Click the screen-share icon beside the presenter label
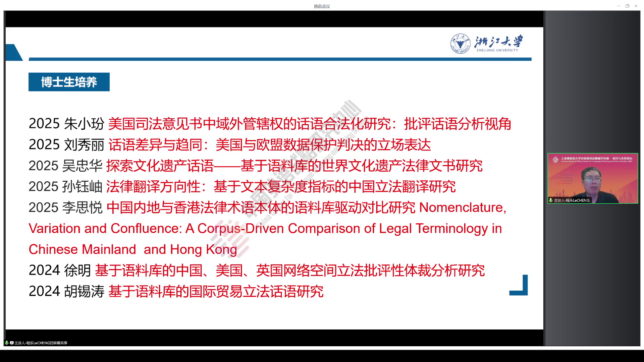This screenshot has height=362, width=644. click(12, 343)
